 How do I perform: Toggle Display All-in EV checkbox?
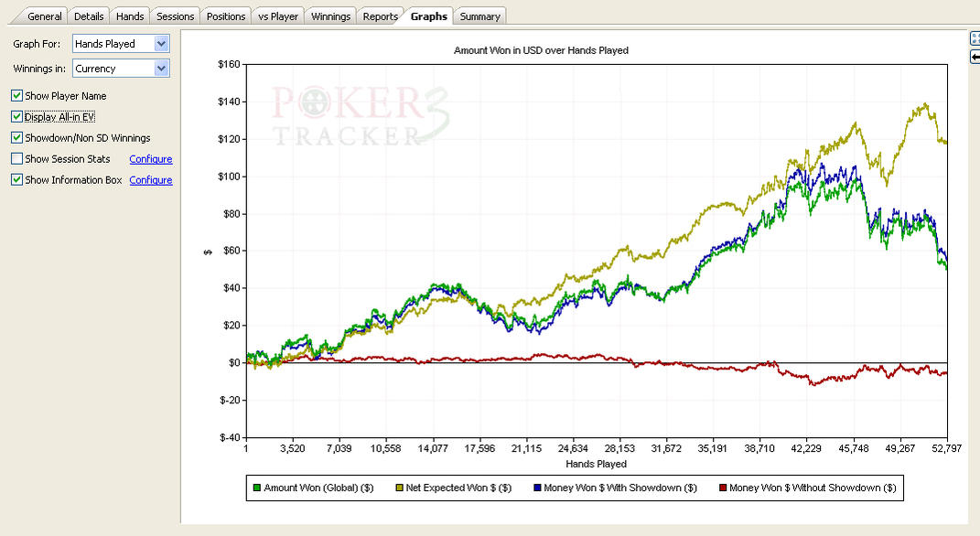(x=17, y=117)
